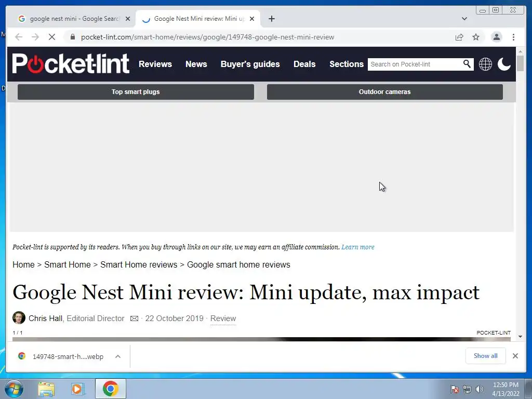Open Google smart home reviews breadcrumb

click(238, 264)
